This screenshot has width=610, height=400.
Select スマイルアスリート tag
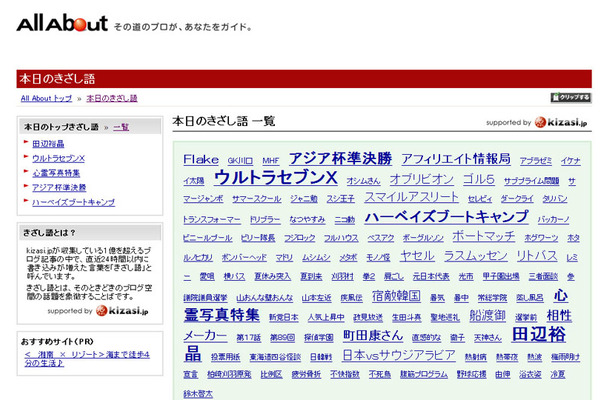click(x=412, y=197)
